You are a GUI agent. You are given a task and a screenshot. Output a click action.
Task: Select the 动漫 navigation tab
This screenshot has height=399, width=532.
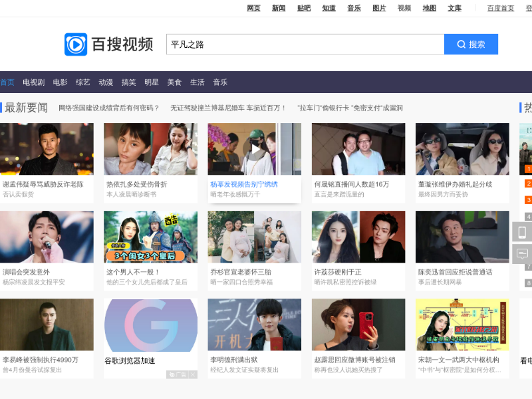[106, 82]
